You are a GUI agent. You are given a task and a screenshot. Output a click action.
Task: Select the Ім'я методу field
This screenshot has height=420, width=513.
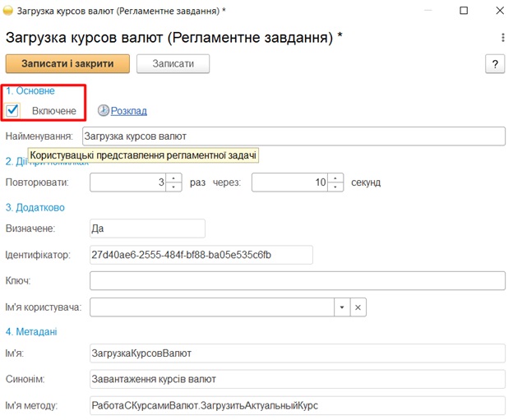point(296,404)
